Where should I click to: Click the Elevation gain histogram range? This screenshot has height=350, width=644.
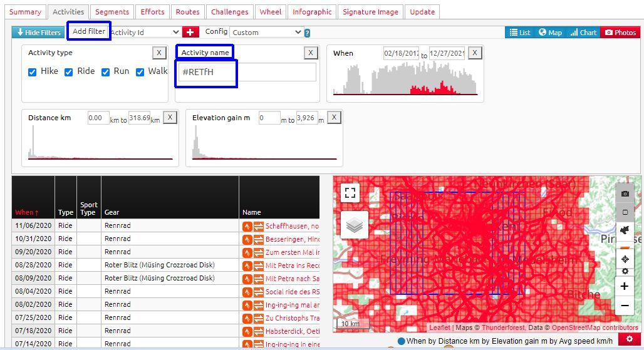(x=264, y=142)
